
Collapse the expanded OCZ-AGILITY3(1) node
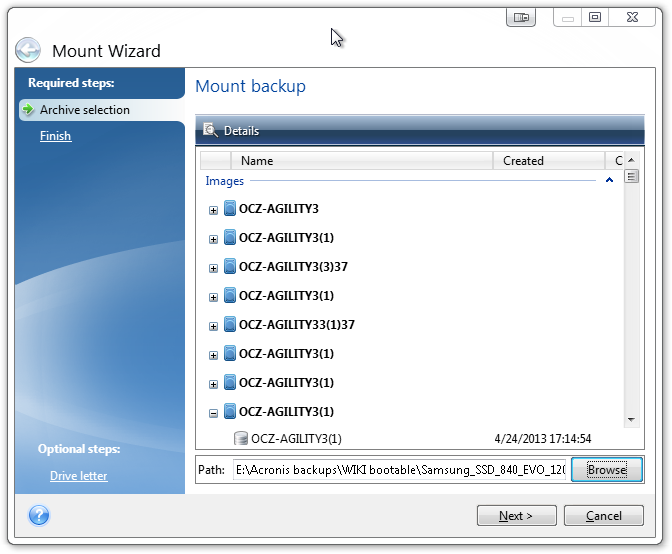tap(213, 413)
